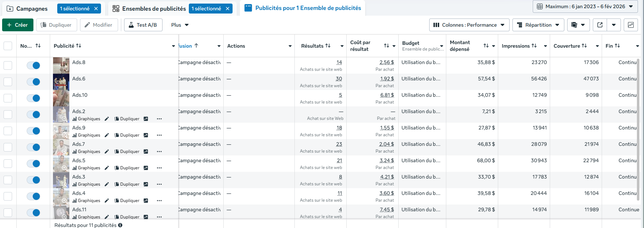Open the Colonnes: Performance dropdown

469,25
